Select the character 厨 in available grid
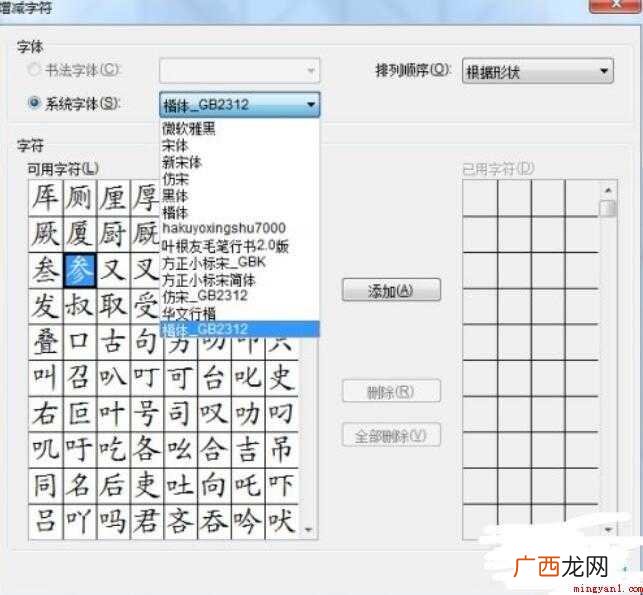This screenshot has height=595, width=643. coord(114,234)
